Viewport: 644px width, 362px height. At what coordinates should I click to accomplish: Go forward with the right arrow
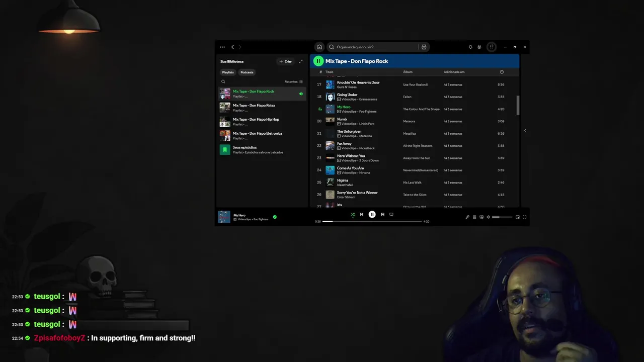(x=240, y=47)
